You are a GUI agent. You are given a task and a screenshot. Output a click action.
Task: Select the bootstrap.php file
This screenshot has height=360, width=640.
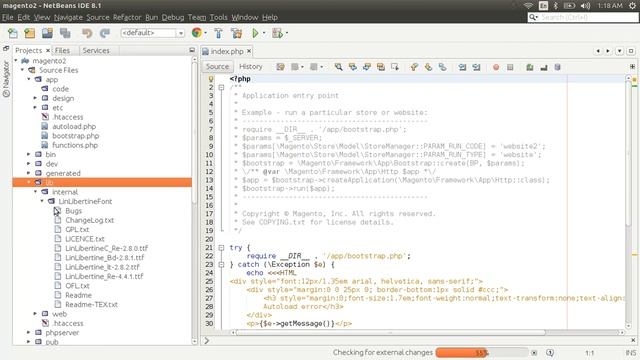[76, 136]
